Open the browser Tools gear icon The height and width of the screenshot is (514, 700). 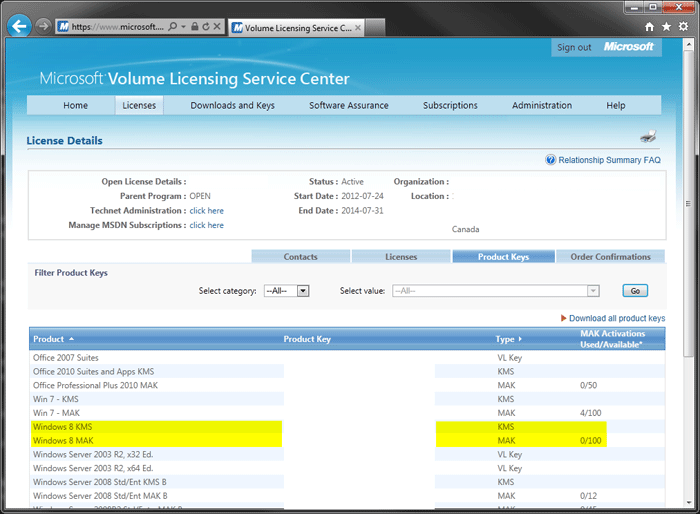tap(683, 27)
